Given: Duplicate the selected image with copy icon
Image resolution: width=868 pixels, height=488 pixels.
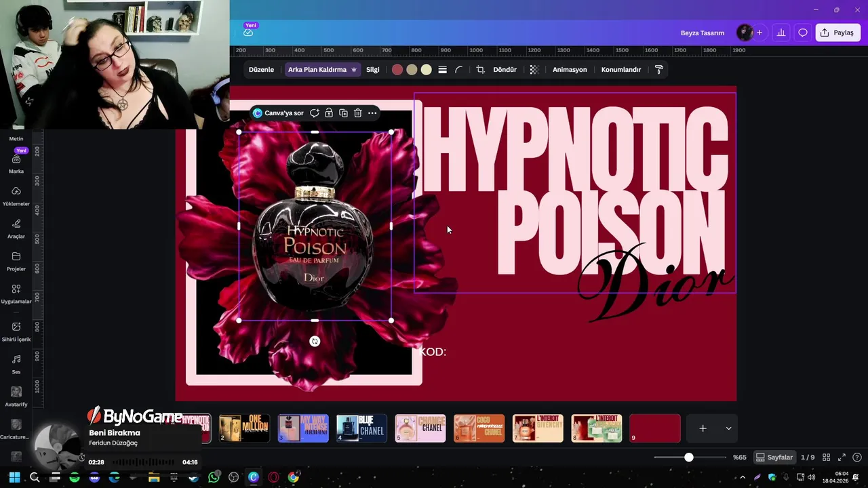Looking at the screenshot, I should tap(343, 113).
